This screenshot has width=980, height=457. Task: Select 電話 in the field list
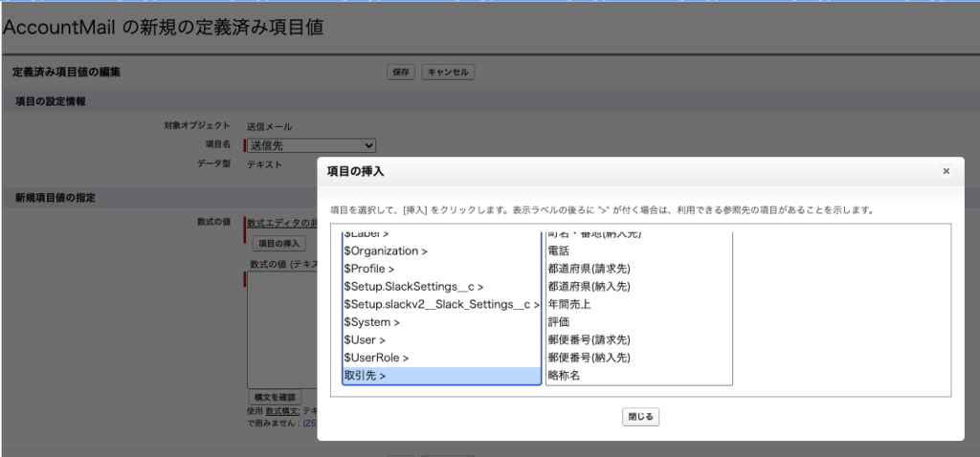click(638, 251)
